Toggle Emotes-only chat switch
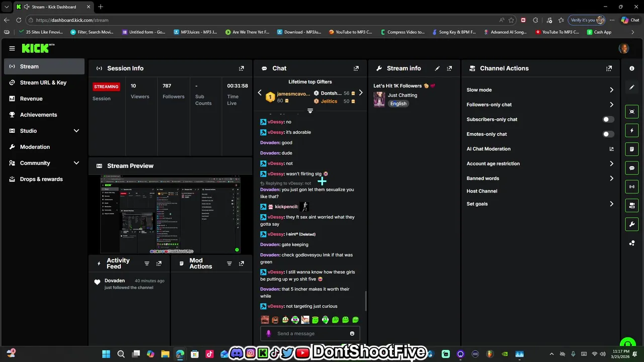Screen dimensions: 644x362 coord(608,134)
